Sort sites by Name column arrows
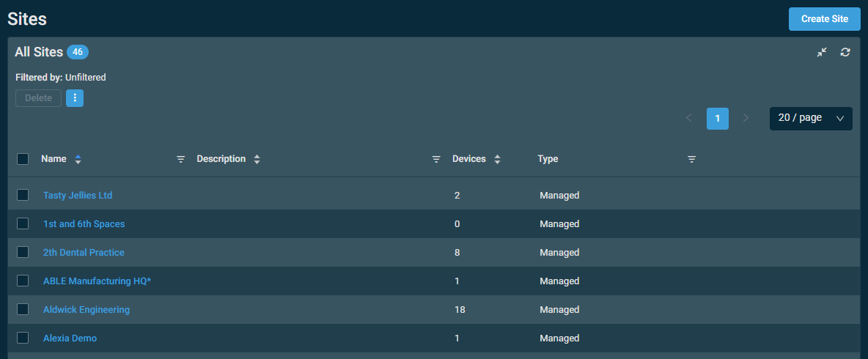Image resolution: width=868 pixels, height=359 pixels. 78,159
